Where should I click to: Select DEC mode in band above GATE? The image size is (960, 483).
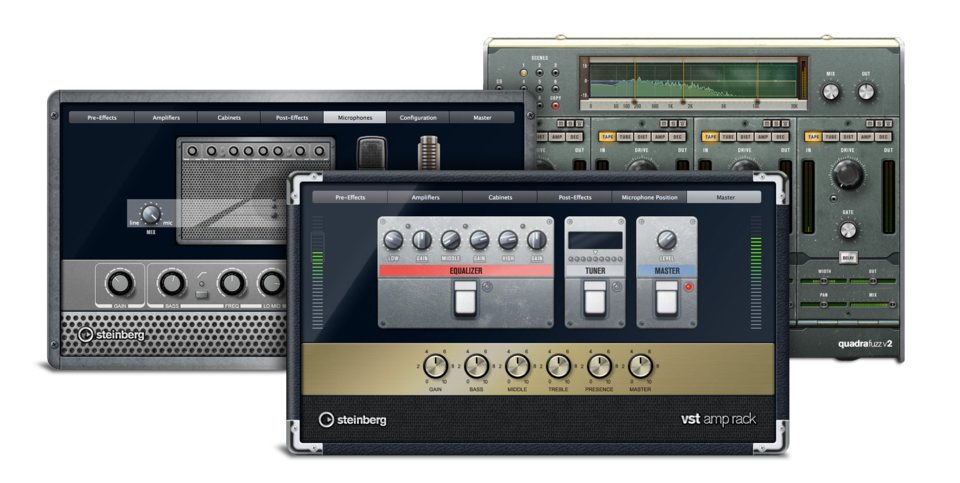pos(883,137)
